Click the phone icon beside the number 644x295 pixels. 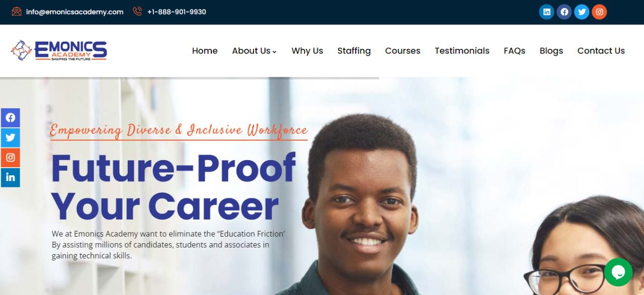[x=137, y=11]
